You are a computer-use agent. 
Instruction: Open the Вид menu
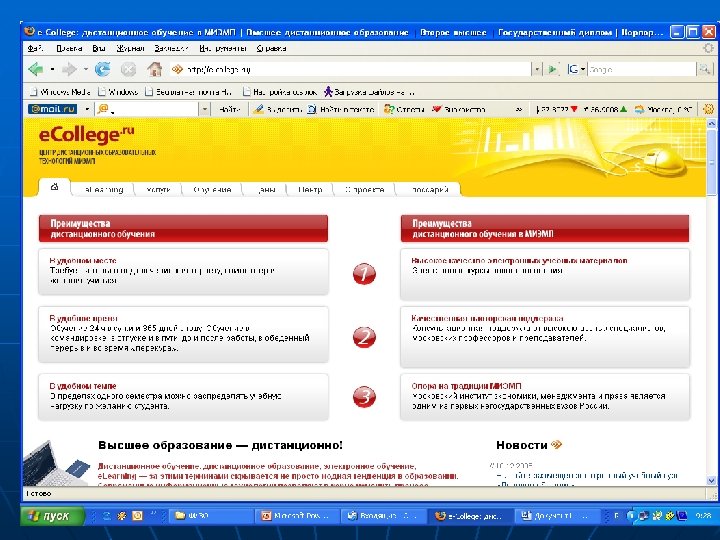tap(99, 48)
